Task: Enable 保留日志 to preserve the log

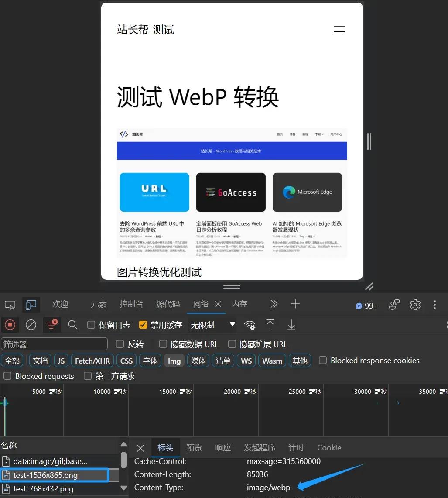Action: 91,325
